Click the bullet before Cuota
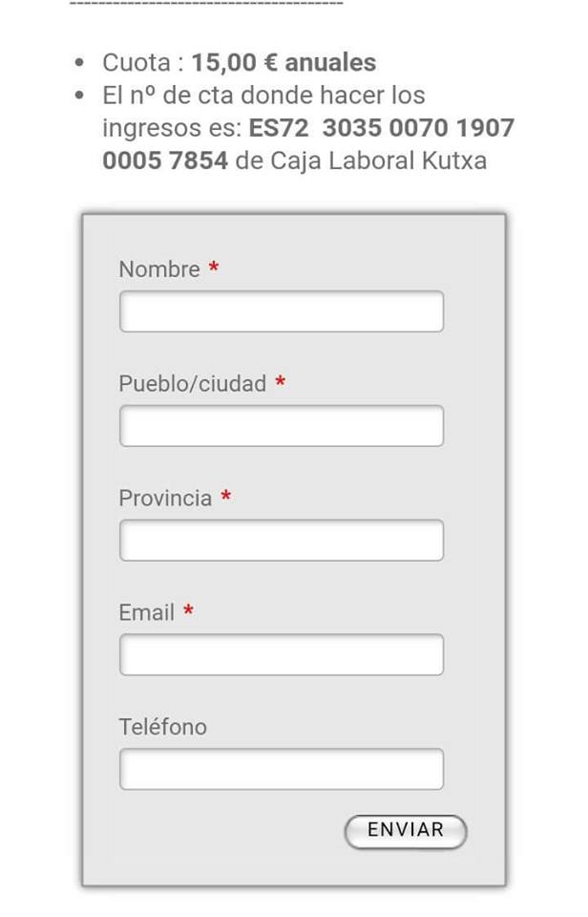588x917 pixels. (80, 62)
